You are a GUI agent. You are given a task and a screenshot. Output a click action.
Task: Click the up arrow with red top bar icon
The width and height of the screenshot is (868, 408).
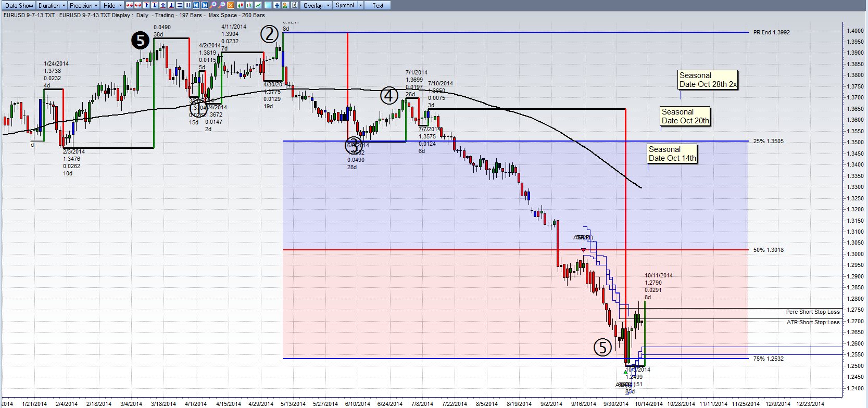[146, 5]
